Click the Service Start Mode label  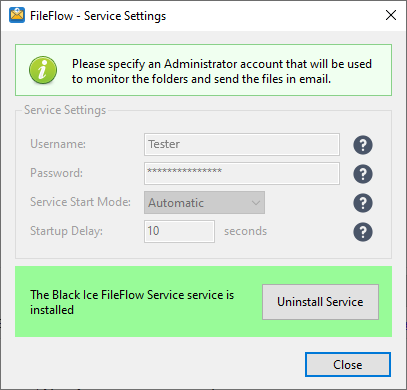pyautogui.click(x=80, y=202)
